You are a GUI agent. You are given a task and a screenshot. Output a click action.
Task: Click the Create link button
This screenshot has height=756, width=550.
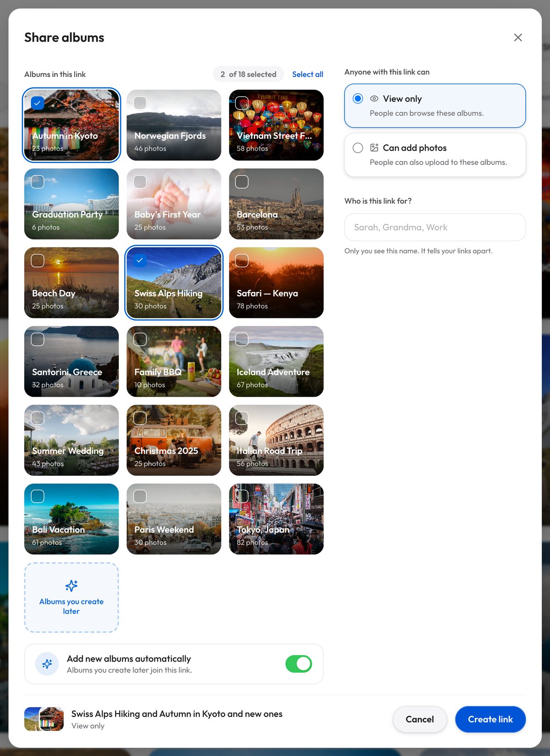point(490,719)
